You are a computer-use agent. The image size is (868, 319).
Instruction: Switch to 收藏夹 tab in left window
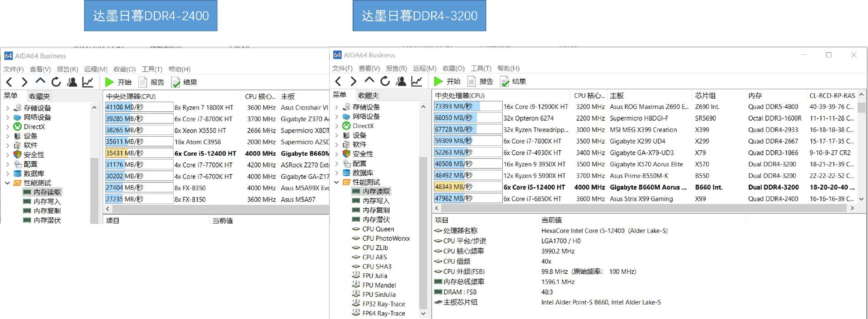coord(39,96)
